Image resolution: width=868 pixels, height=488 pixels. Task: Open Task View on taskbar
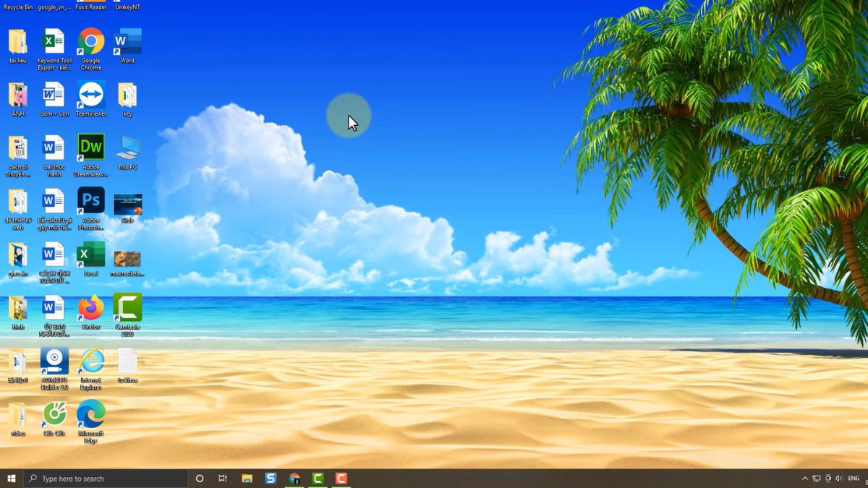223,479
